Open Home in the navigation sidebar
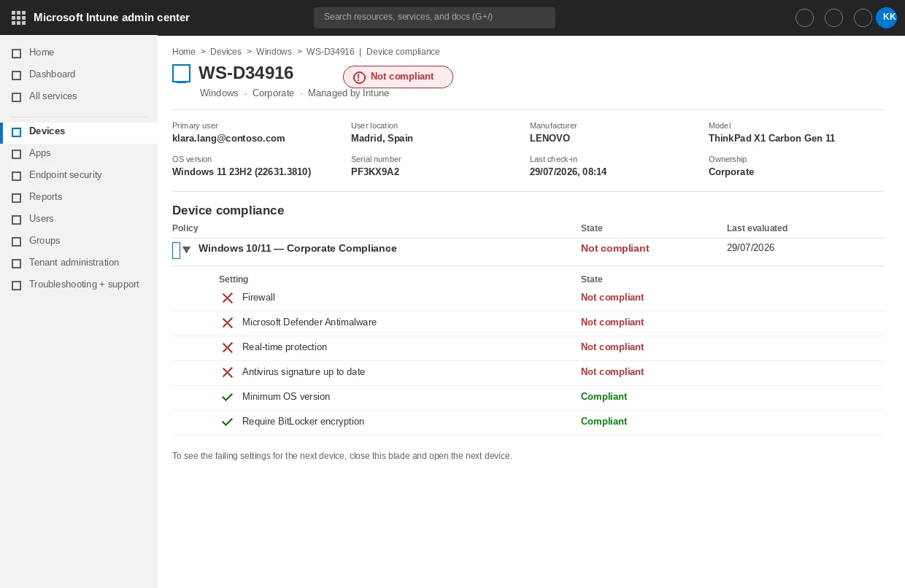Image resolution: width=905 pixels, height=588 pixels. click(79, 53)
